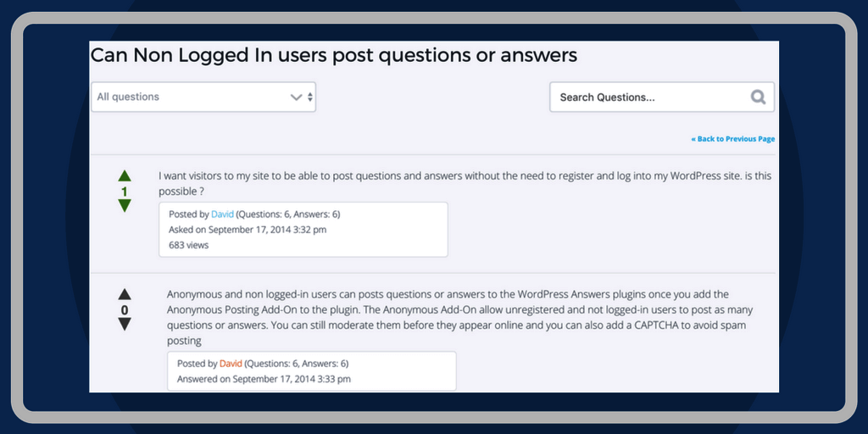
Task: Click the chevron arrow in the questions filter
Action: (296, 97)
